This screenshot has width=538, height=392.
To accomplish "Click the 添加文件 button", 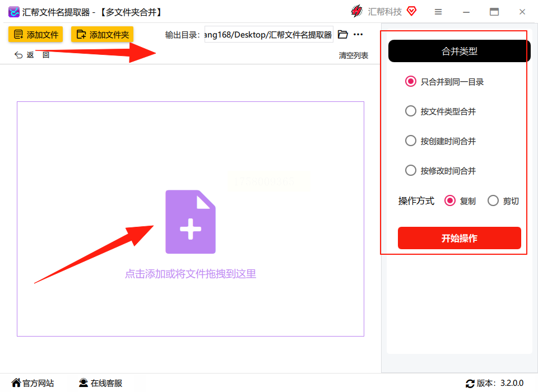I will (36, 34).
